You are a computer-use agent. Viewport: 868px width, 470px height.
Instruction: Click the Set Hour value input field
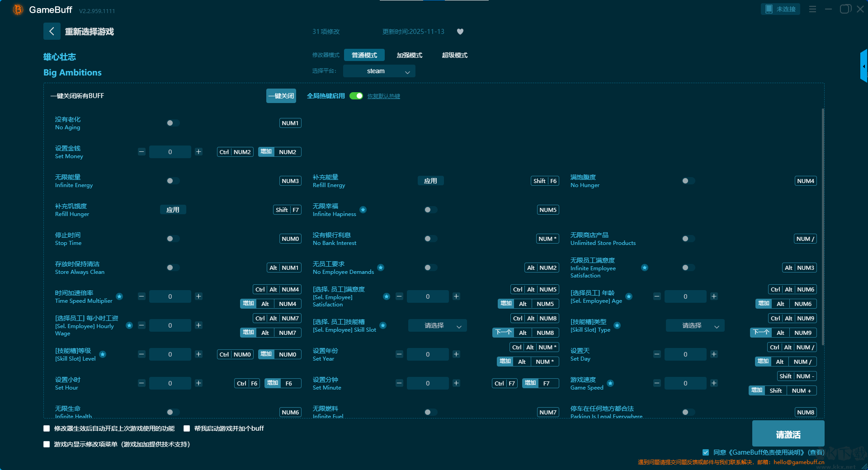click(170, 383)
